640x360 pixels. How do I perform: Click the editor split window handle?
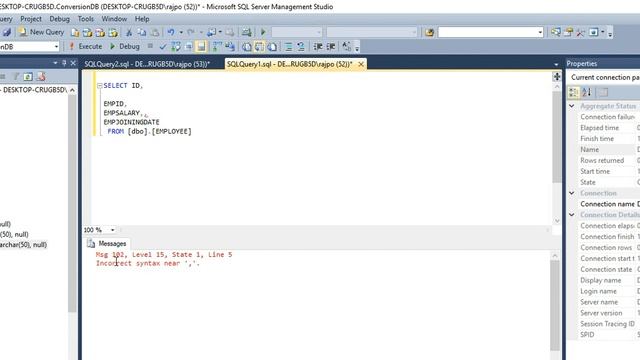pyautogui.click(x=557, y=76)
